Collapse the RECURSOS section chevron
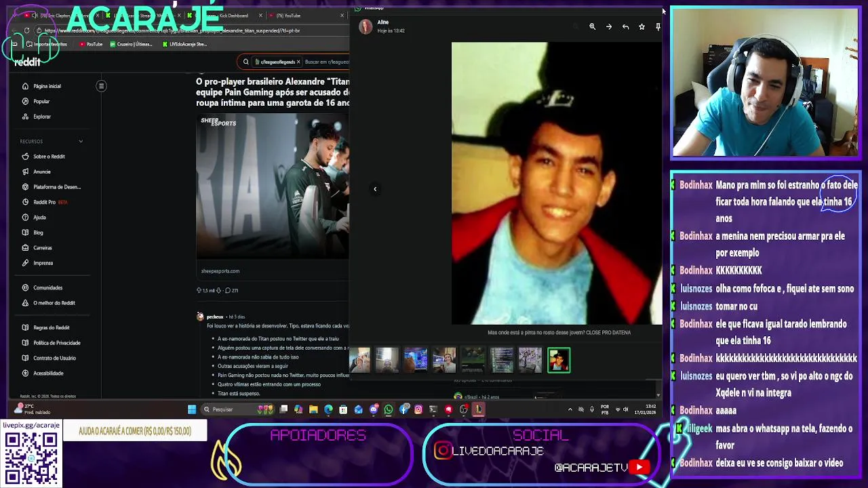This screenshot has width=868, height=488. point(81,141)
